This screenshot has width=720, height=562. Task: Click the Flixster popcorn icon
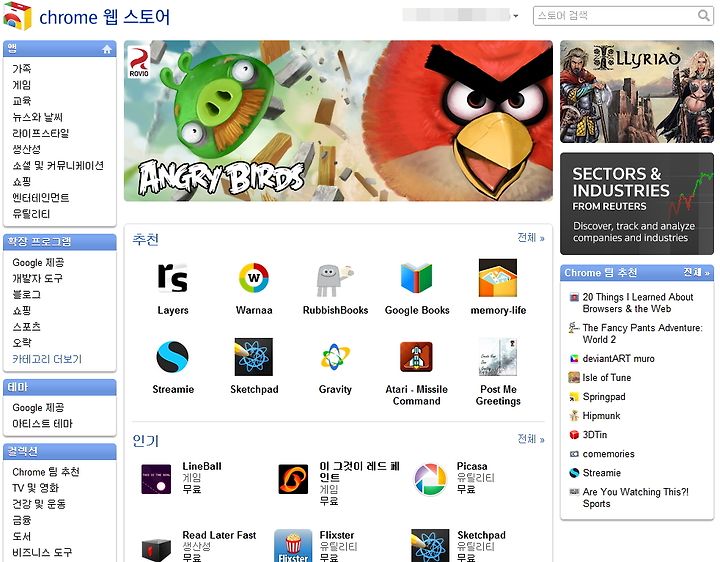coord(293,546)
